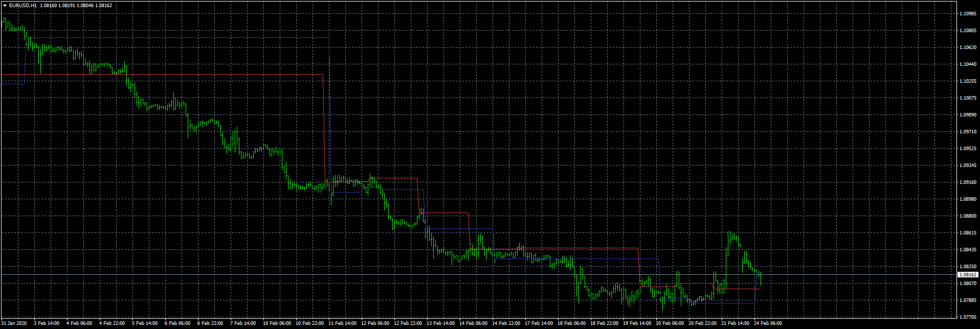Click the 1.10075 price axis label
The image size is (980, 329).
(x=968, y=98)
